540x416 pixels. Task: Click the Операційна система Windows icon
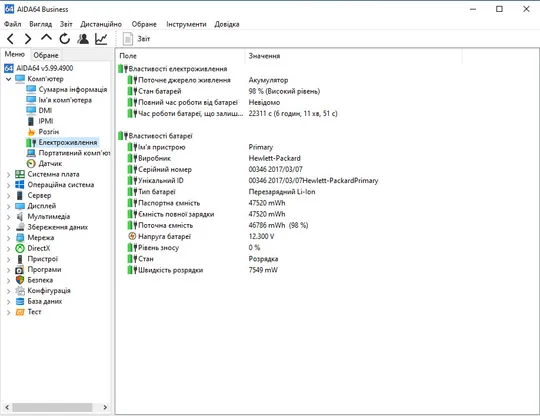[x=20, y=185]
